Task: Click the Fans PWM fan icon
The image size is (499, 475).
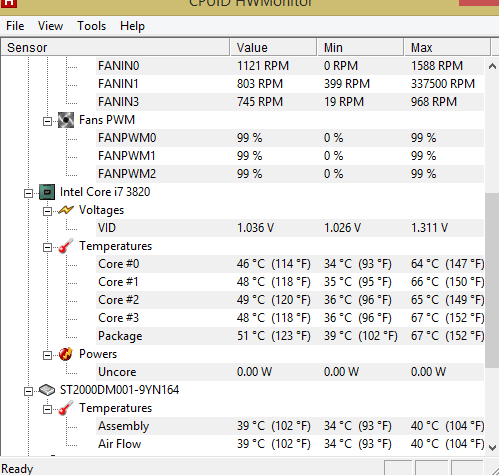Action: 66,120
